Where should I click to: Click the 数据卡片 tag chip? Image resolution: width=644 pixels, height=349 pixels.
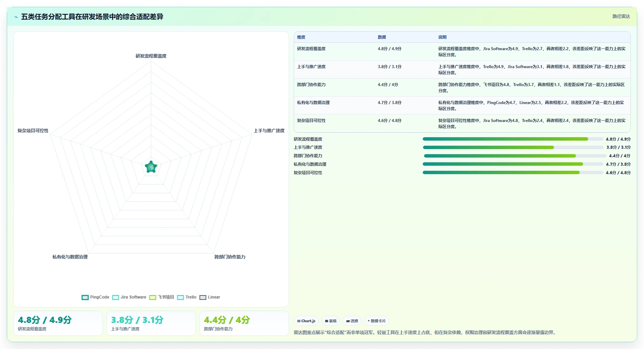[x=377, y=321]
